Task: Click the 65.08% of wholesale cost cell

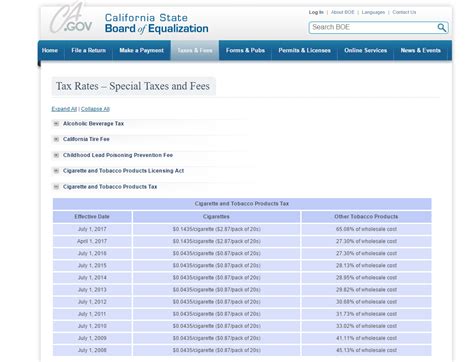Action: click(x=366, y=229)
